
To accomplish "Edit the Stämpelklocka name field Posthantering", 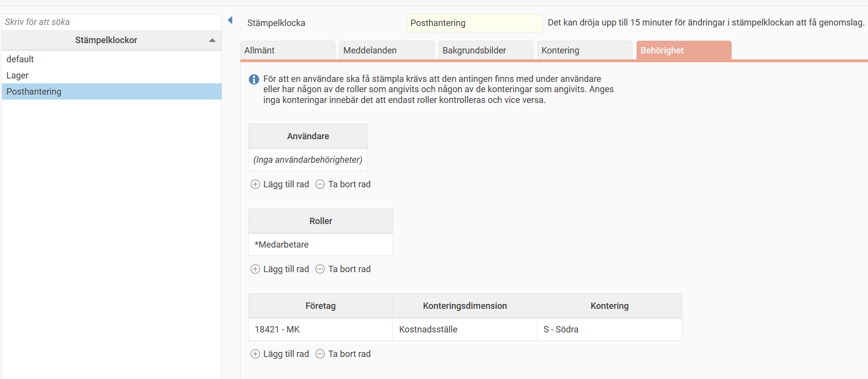I will [474, 23].
